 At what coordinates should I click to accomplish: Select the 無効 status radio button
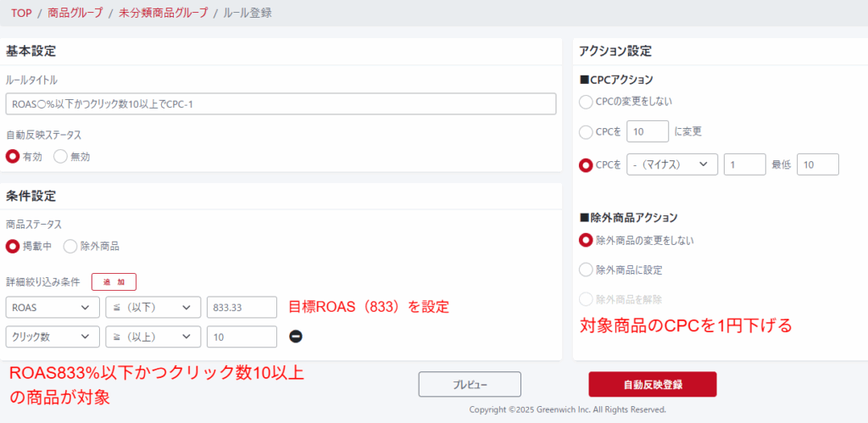click(60, 156)
